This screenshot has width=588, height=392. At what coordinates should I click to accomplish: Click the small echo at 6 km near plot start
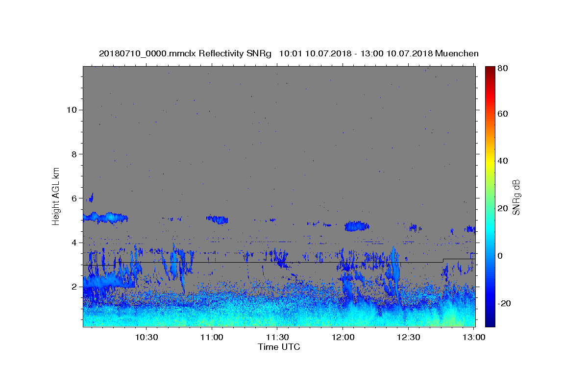tap(90, 198)
